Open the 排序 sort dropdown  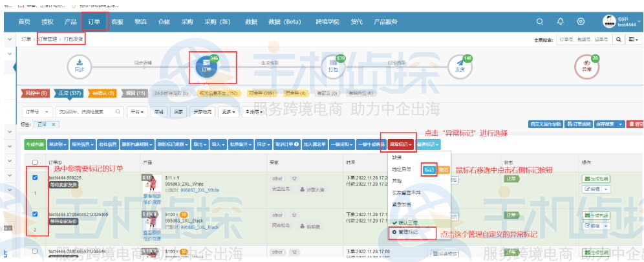255,111
